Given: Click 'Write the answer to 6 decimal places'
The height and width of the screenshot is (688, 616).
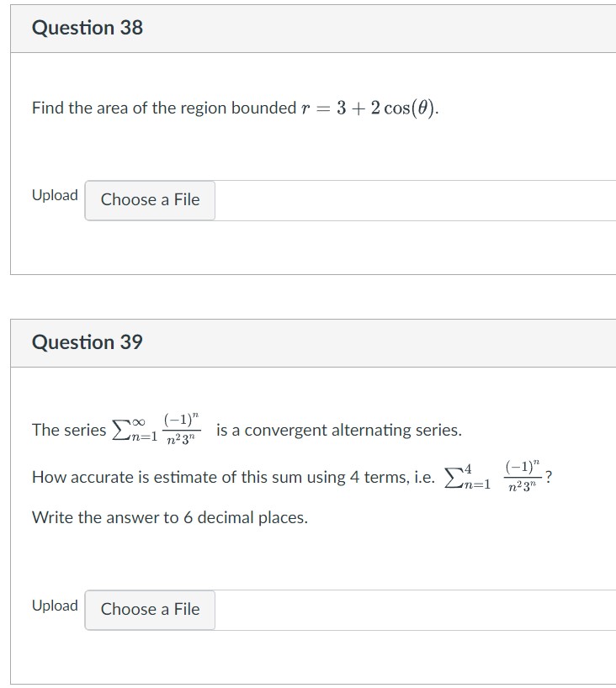Looking at the screenshot, I should point(169,517).
